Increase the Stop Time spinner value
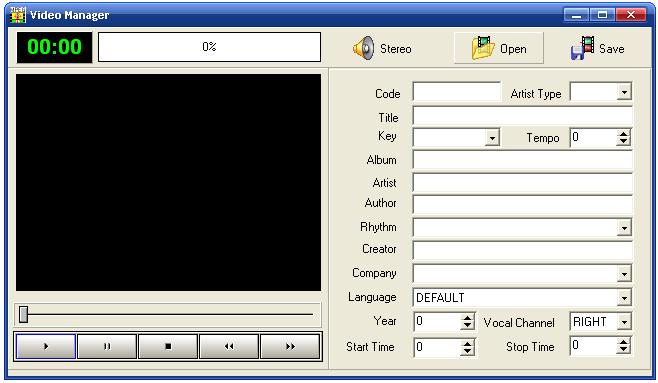The width and height of the screenshot is (658, 383). point(624,342)
